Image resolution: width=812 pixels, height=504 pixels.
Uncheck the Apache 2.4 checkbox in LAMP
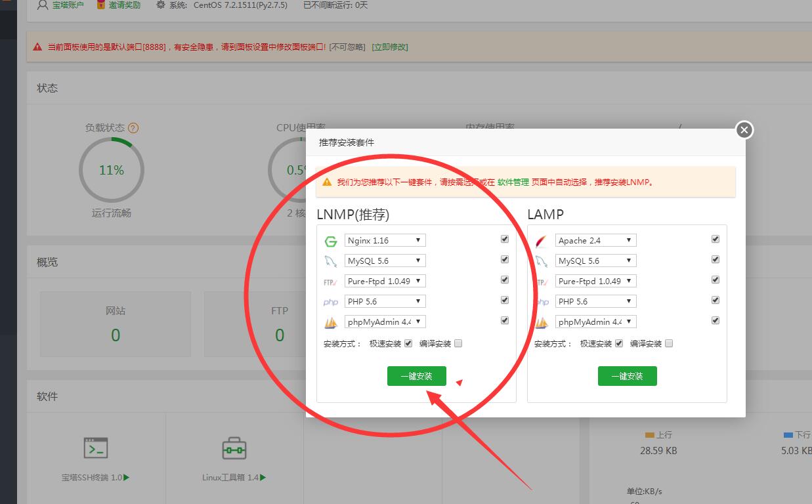point(716,240)
